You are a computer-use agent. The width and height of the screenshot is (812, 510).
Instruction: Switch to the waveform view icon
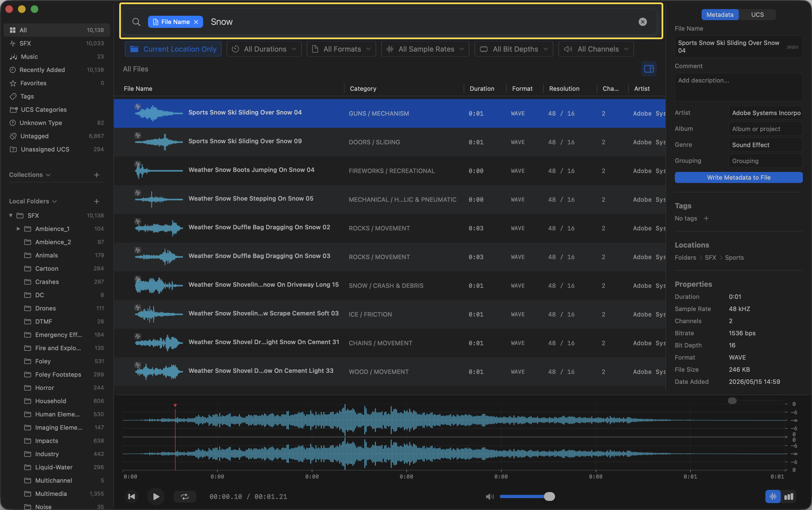point(773,496)
